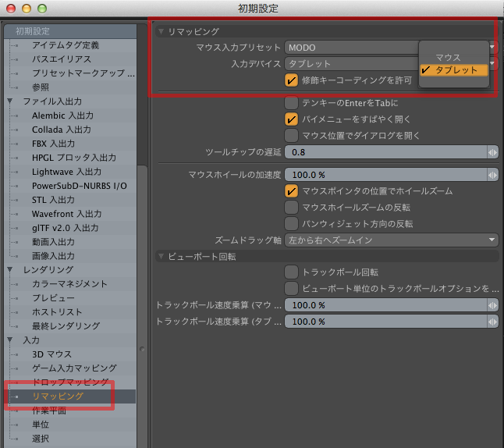This screenshot has height=448, width=504.
Task: Select 作業平面 in tree
Action: click(x=49, y=411)
